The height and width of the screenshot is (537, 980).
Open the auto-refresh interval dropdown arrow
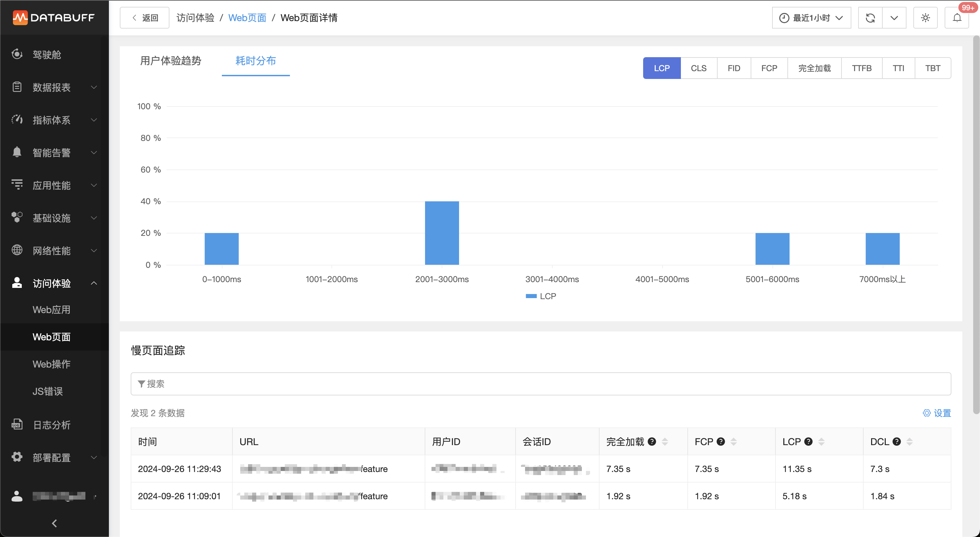pyautogui.click(x=894, y=18)
